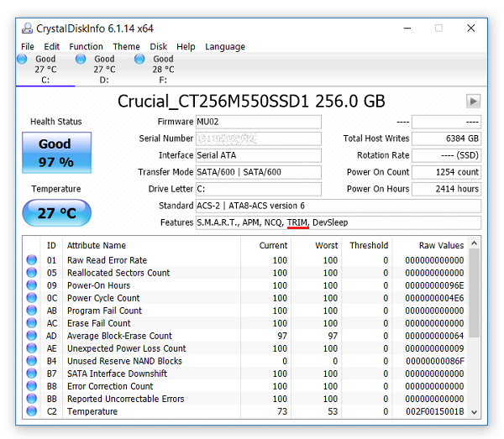The image size is (504, 439).
Task: Click raw value 002F0015001B
Action: [x=434, y=411]
